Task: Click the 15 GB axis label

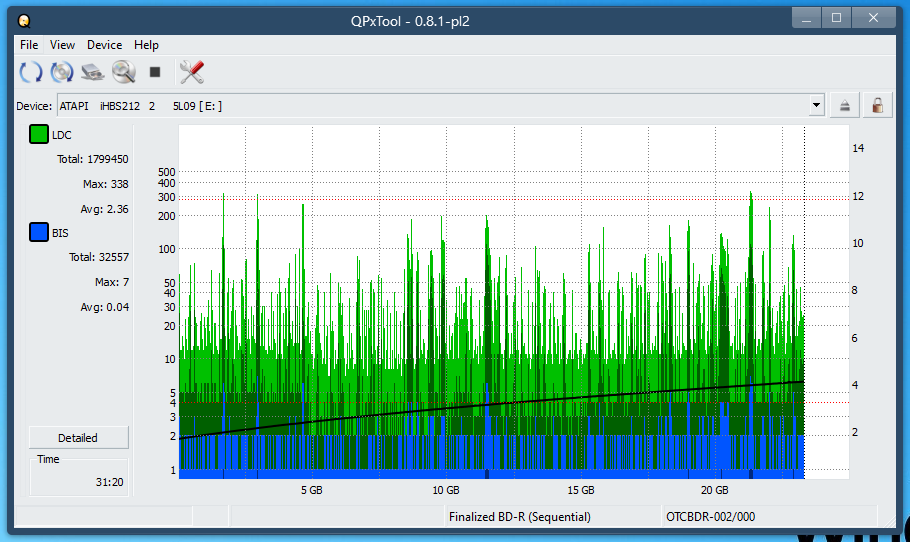Action: pyautogui.click(x=580, y=490)
